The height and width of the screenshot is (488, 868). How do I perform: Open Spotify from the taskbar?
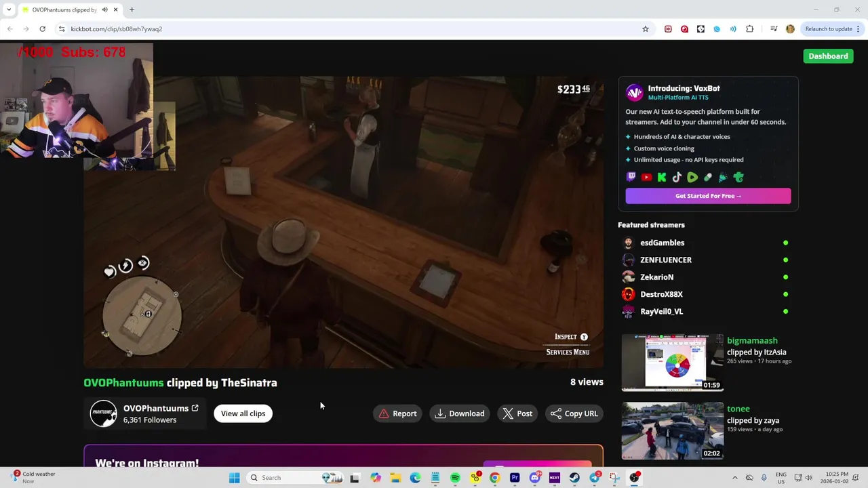[x=455, y=478]
